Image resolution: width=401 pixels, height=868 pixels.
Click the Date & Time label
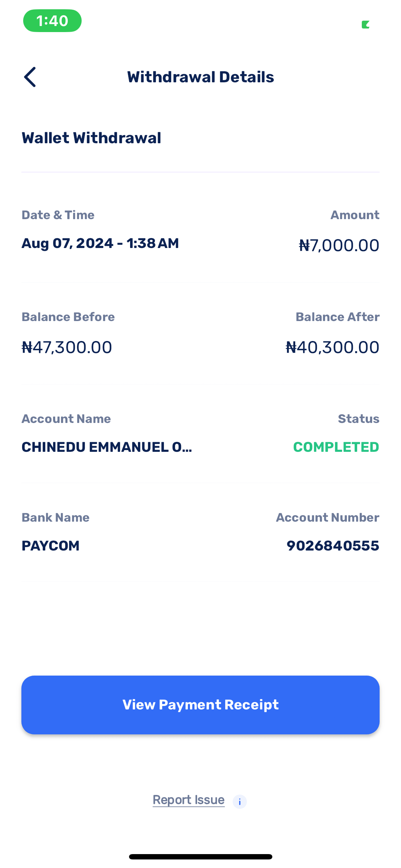[58, 215]
